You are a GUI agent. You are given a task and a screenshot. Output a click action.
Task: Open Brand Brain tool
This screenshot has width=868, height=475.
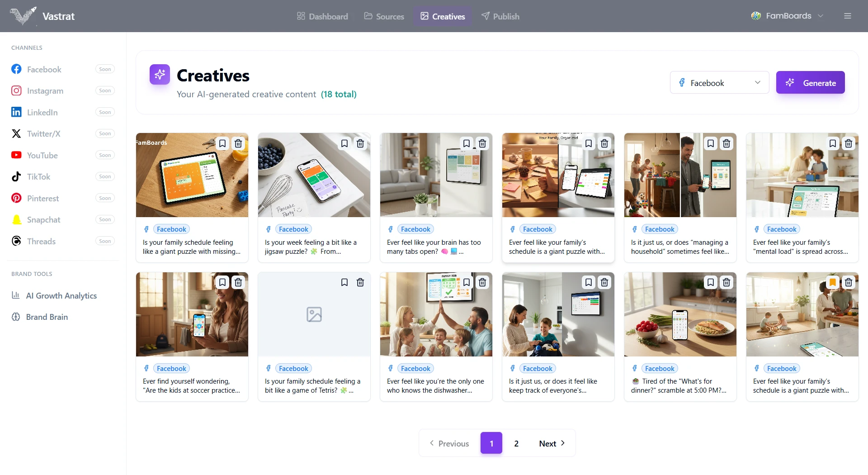coord(47,317)
